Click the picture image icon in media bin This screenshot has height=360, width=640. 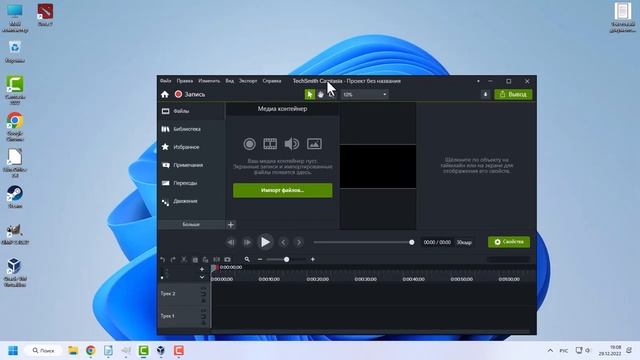pyautogui.click(x=314, y=144)
